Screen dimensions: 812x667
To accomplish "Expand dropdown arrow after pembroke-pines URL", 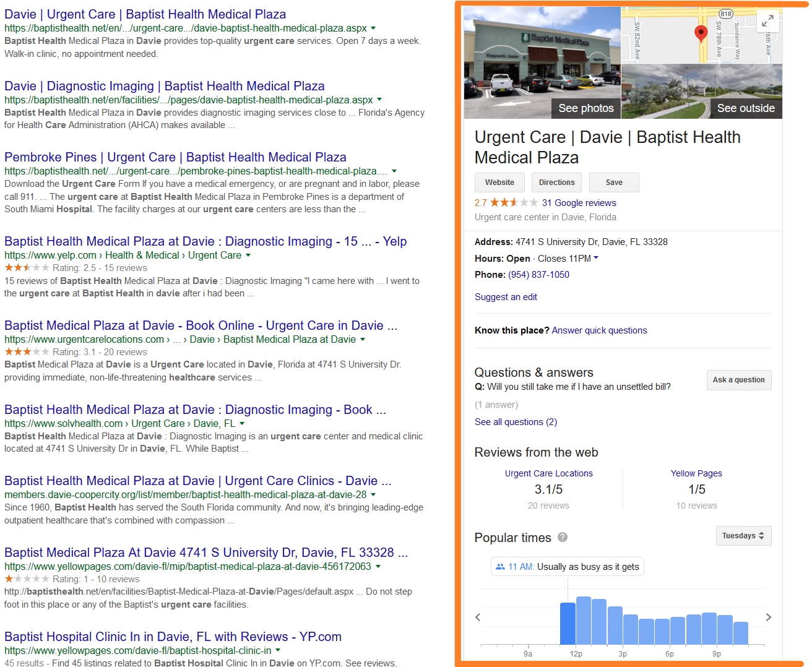I will [x=394, y=171].
